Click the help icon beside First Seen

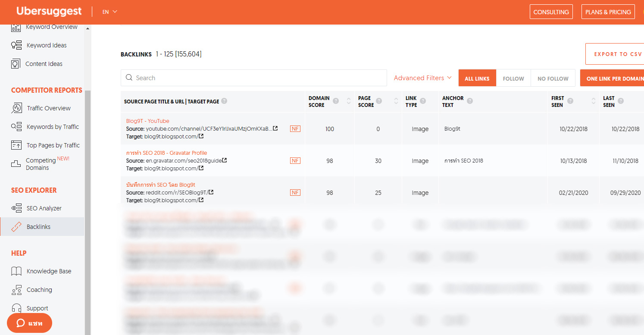[570, 101]
